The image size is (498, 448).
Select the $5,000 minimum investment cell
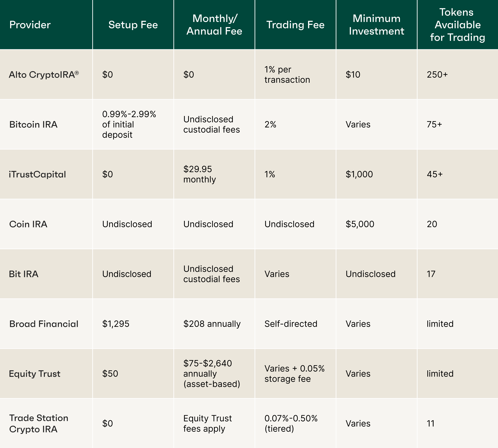(360, 224)
